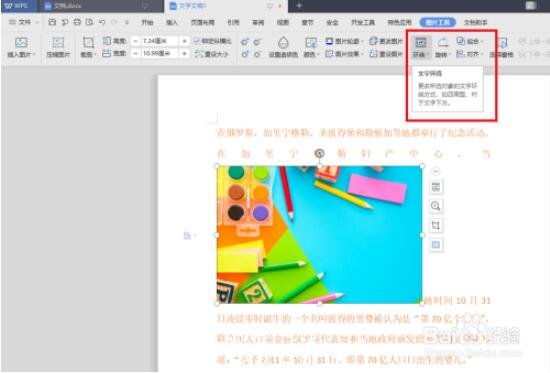This screenshot has height=373, width=550.
Task: Click the magnifier preview button beside picture
Action: [436, 206]
